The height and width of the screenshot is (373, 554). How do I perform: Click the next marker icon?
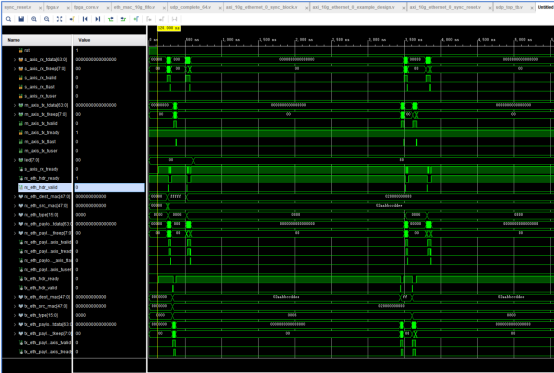click(x=161, y=19)
